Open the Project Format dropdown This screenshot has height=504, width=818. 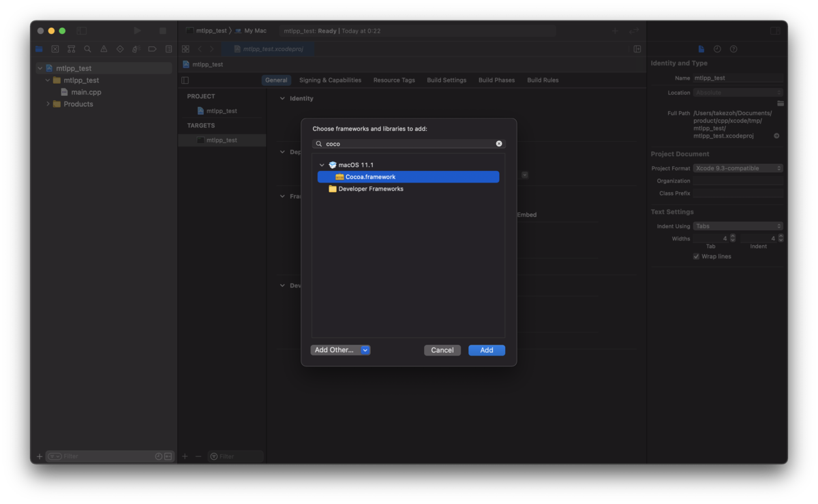[x=738, y=168]
